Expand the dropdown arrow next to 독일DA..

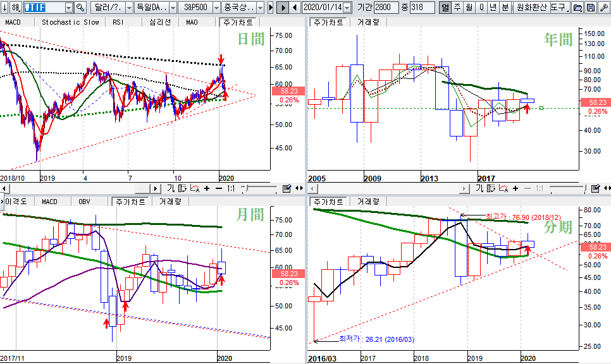[173, 7]
